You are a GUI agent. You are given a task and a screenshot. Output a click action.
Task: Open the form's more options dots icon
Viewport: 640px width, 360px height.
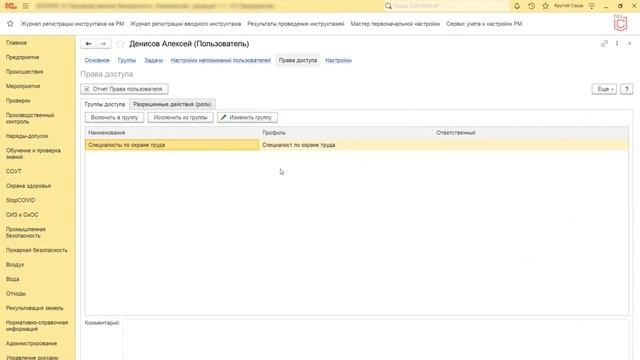[x=617, y=43]
